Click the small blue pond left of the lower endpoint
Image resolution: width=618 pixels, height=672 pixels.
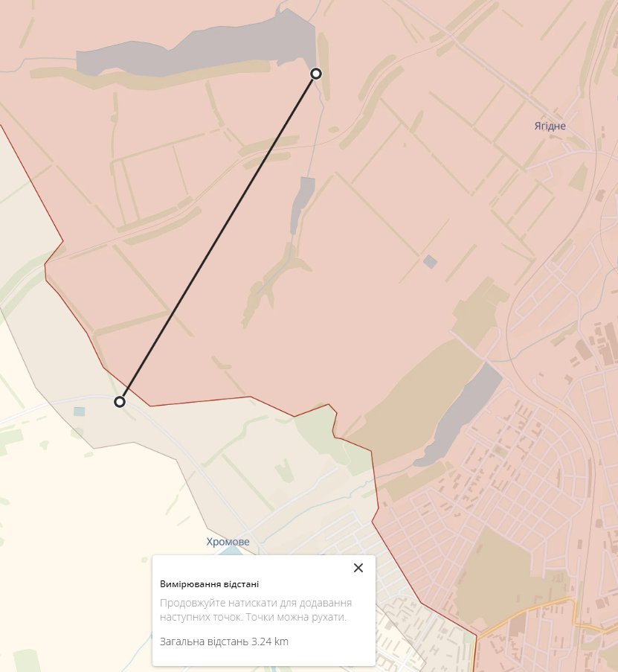coord(80,412)
